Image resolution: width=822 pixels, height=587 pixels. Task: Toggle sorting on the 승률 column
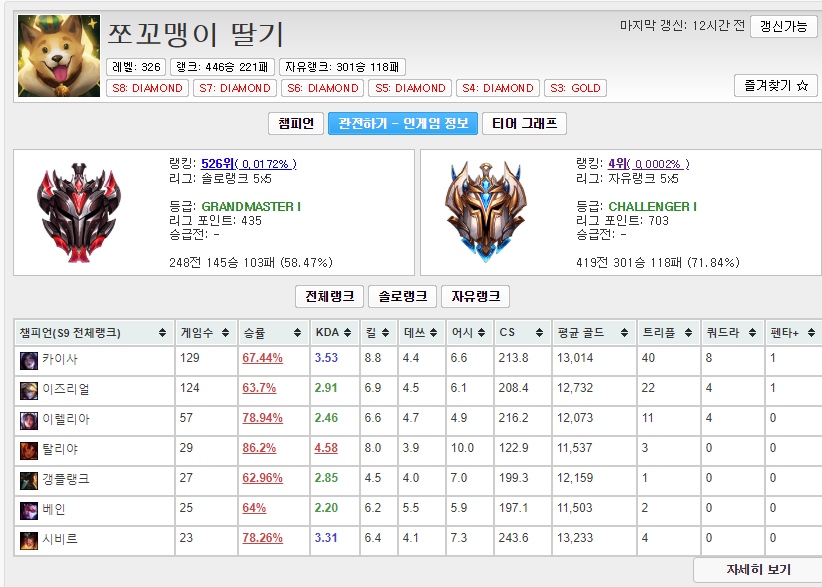(x=274, y=330)
